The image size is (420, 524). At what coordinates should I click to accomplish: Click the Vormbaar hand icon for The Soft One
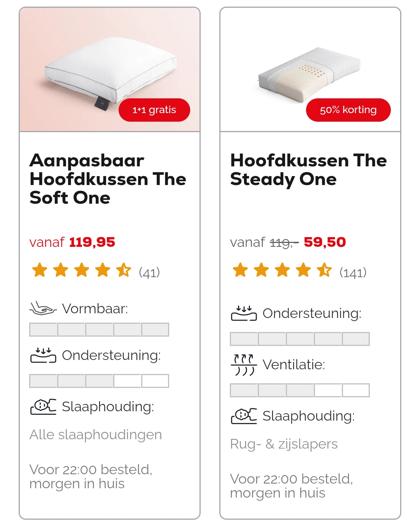click(43, 308)
